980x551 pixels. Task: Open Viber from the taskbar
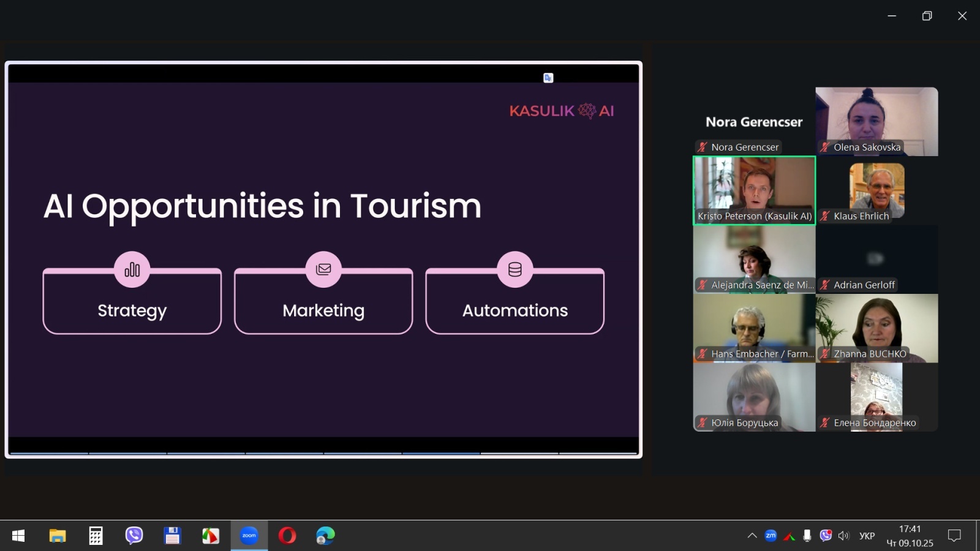coord(134,536)
